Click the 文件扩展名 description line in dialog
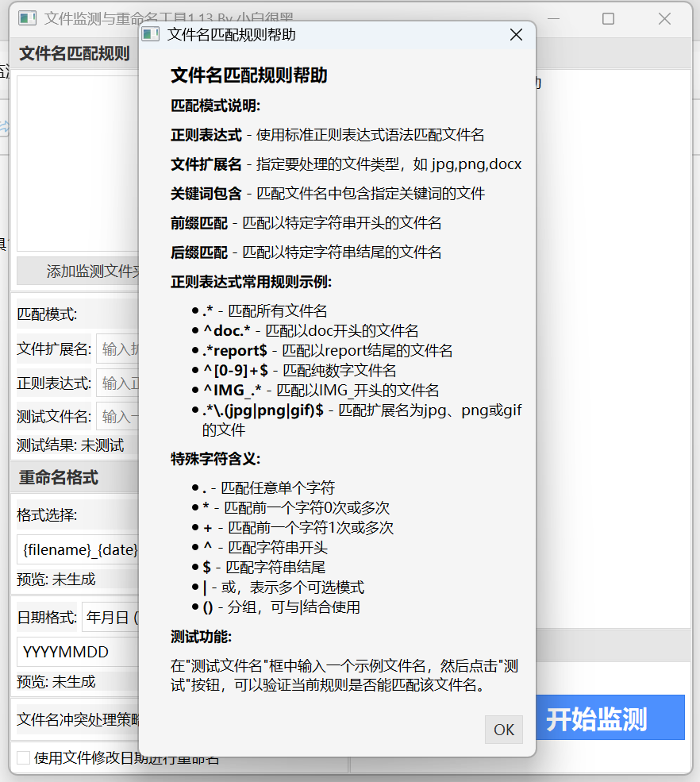This screenshot has height=782, width=700. 346,164
